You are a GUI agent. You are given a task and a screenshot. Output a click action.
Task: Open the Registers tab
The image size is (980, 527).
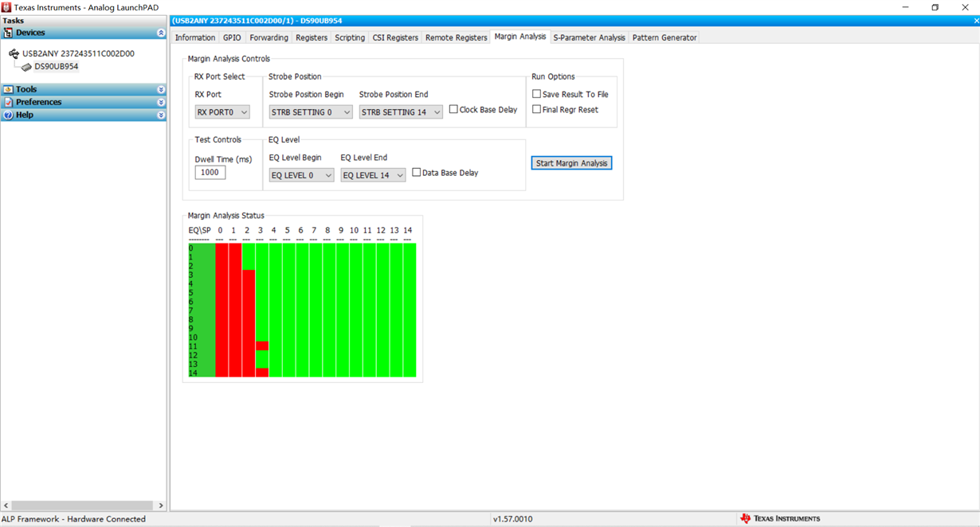[312, 37]
